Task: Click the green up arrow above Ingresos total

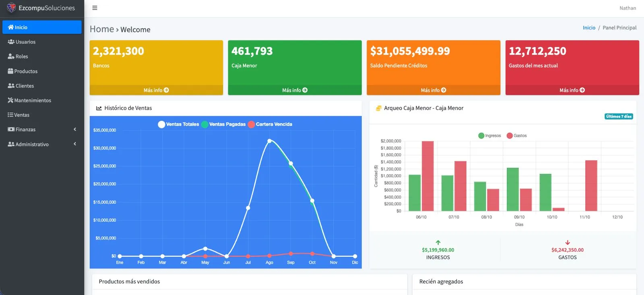Action: pos(438,243)
